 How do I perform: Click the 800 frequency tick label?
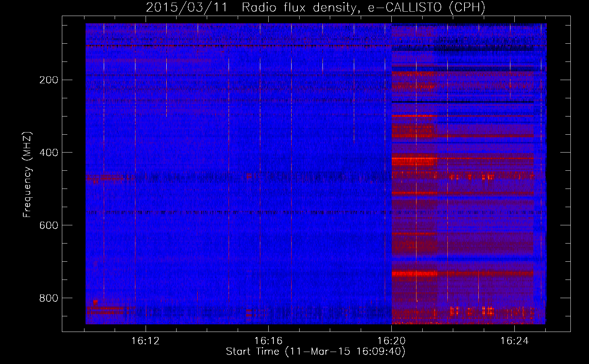pos(49,298)
